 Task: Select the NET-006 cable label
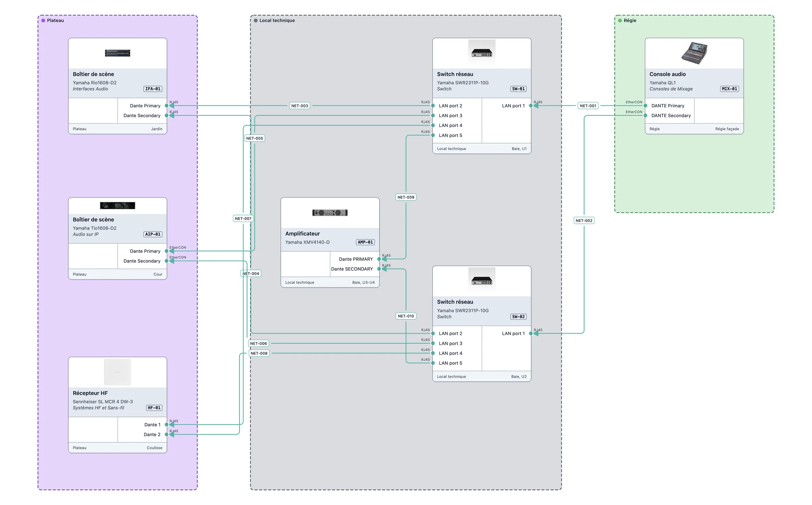click(x=258, y=343)
